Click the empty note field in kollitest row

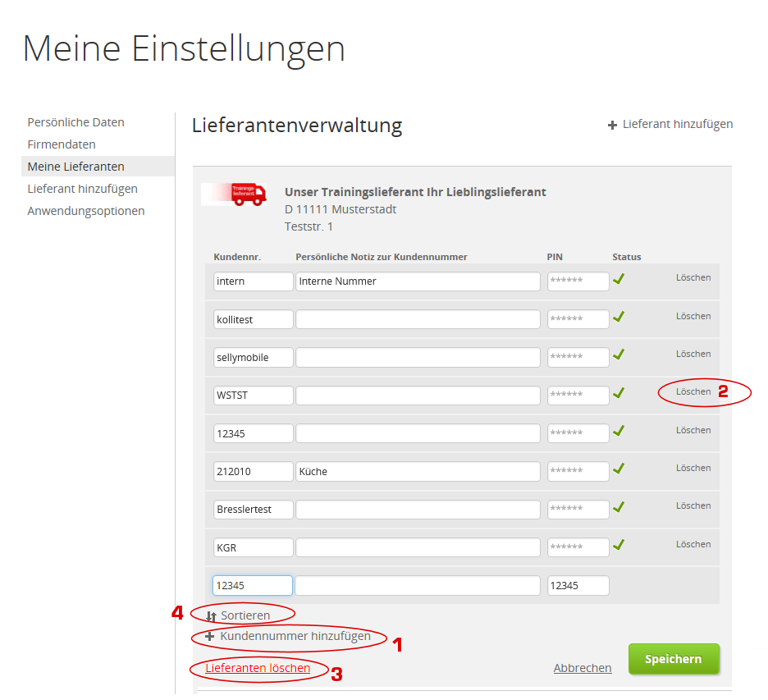tap(418, 319)
